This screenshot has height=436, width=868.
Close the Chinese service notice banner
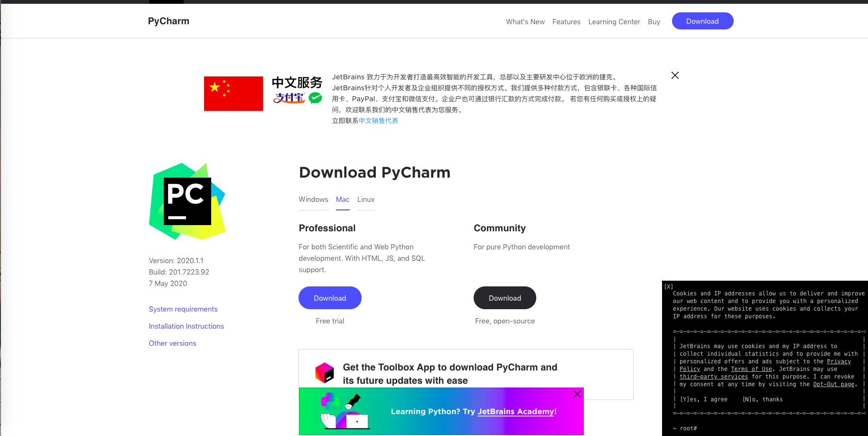[675, 76]
